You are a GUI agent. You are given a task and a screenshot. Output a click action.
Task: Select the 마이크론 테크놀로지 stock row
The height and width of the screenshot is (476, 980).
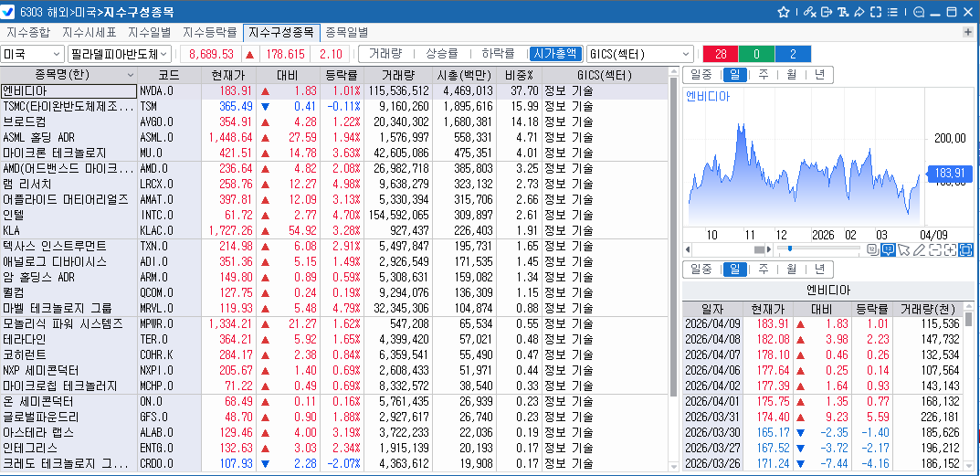(333, 153)
